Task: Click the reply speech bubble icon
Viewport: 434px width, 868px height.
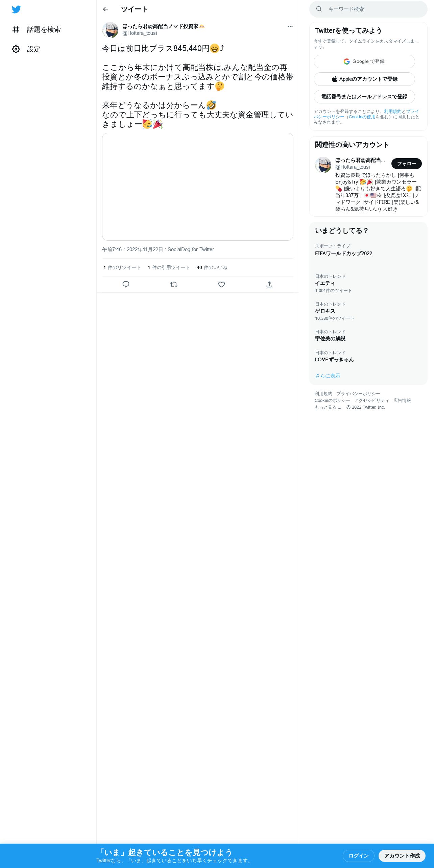Action: click(x=126, y=284)
